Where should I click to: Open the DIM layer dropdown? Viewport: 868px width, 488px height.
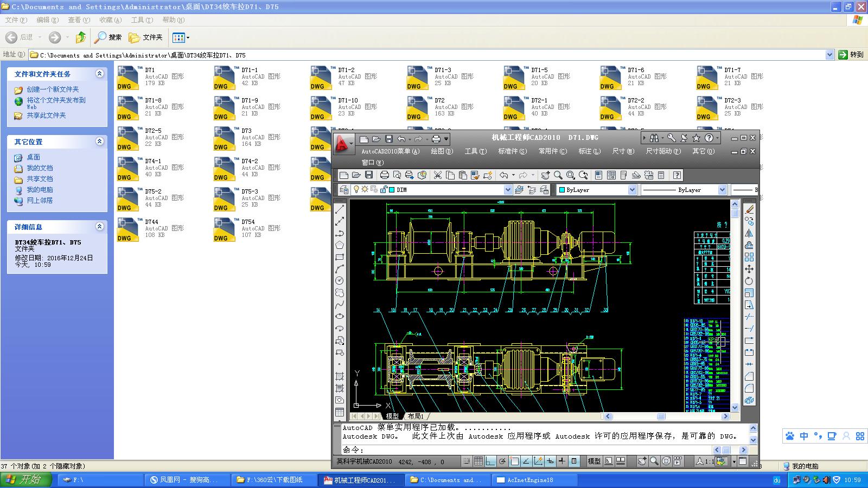coord(508,190)
